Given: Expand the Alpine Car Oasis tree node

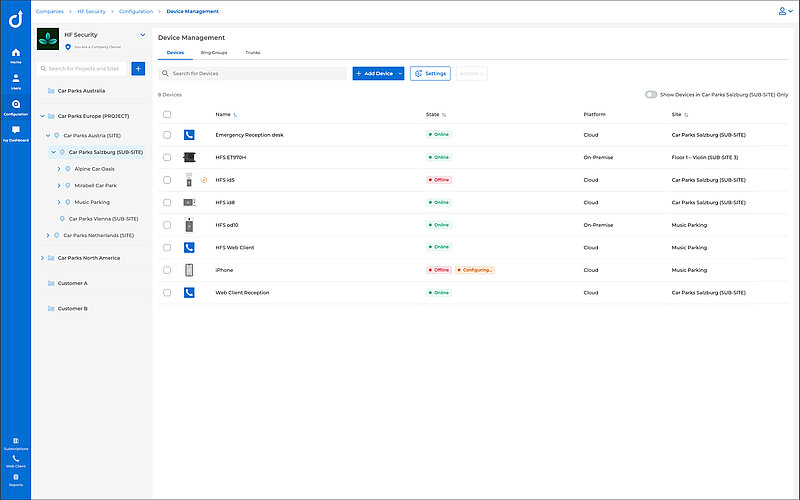Looking at the screenshot, I should tap(59, 168).
